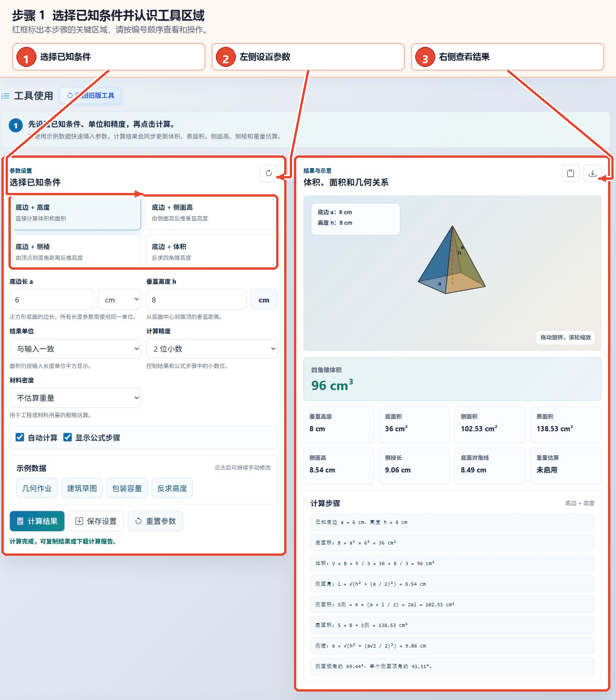Open the cm unit dropdown for 底边长
This screenshot has height=700, width=616.
click(x=119, y=300)
